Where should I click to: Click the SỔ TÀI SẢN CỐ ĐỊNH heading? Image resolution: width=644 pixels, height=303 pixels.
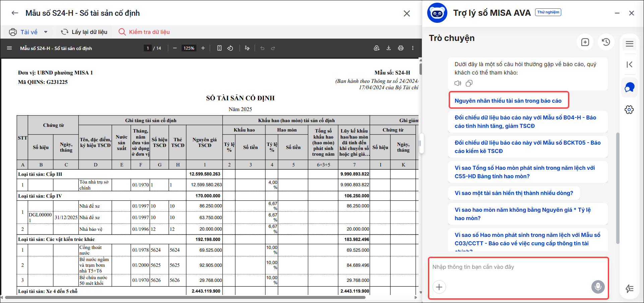240,98
